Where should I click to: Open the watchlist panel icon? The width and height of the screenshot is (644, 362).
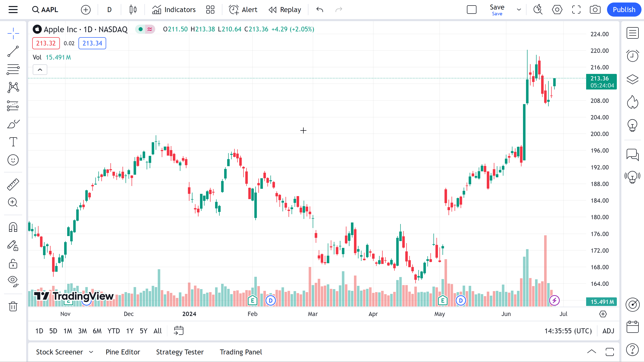point(632,33)
